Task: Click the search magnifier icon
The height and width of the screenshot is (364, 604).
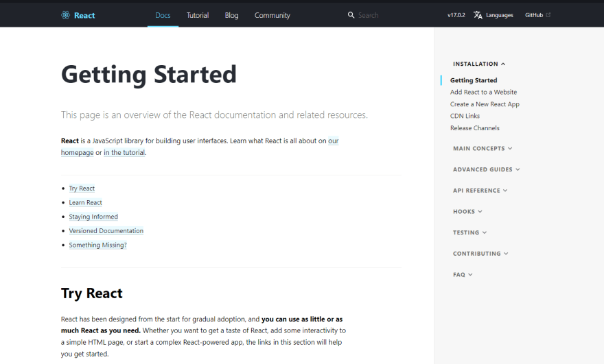Action: (351, 15)
